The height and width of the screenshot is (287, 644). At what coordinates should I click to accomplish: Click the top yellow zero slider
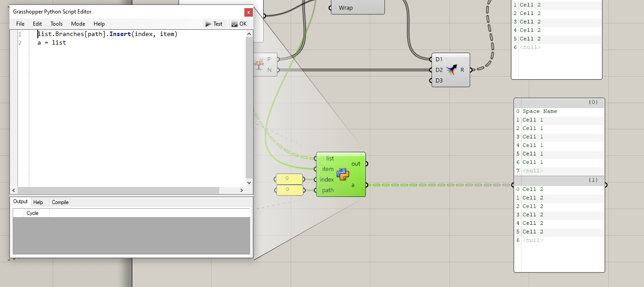288,178
